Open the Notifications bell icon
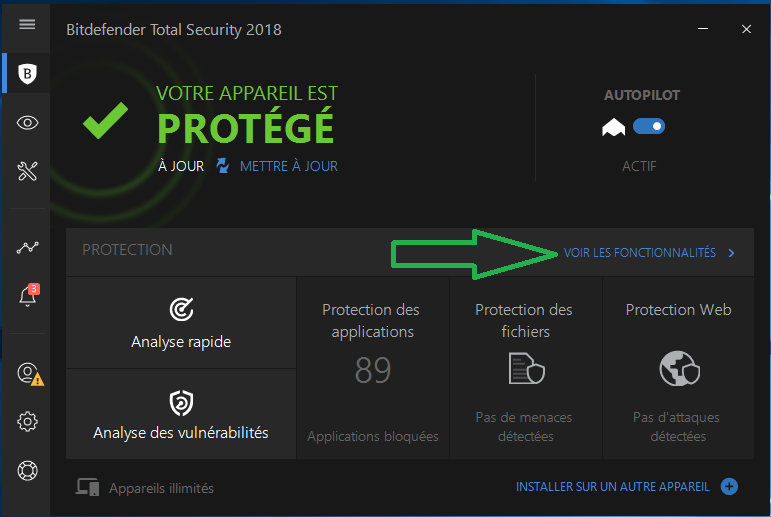Viewport: 771px width, 517px height. [x=28, y=295]
